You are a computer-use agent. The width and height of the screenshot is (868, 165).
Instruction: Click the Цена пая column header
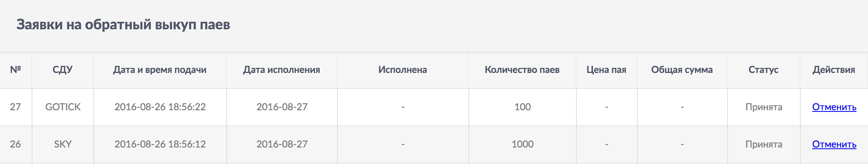click(x=606, y=70)
